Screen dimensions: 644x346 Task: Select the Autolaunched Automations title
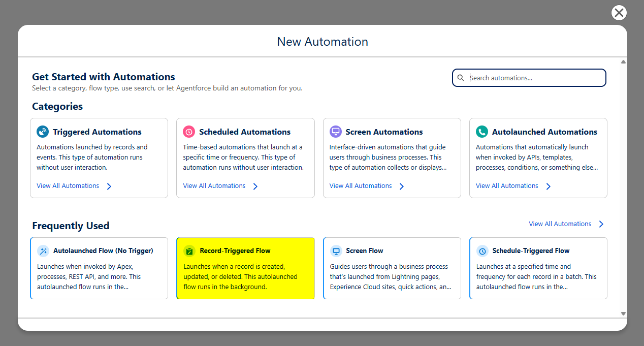click(x=544, y=132)
